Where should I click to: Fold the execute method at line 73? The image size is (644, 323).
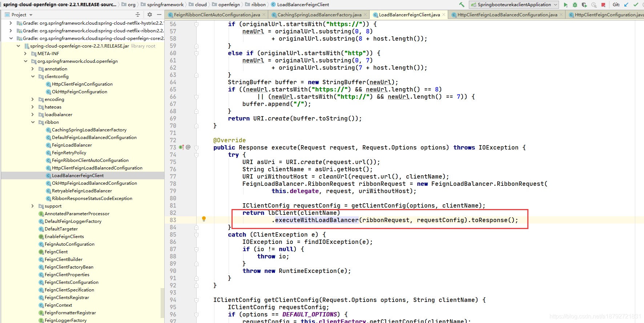(x=196, y=147)
